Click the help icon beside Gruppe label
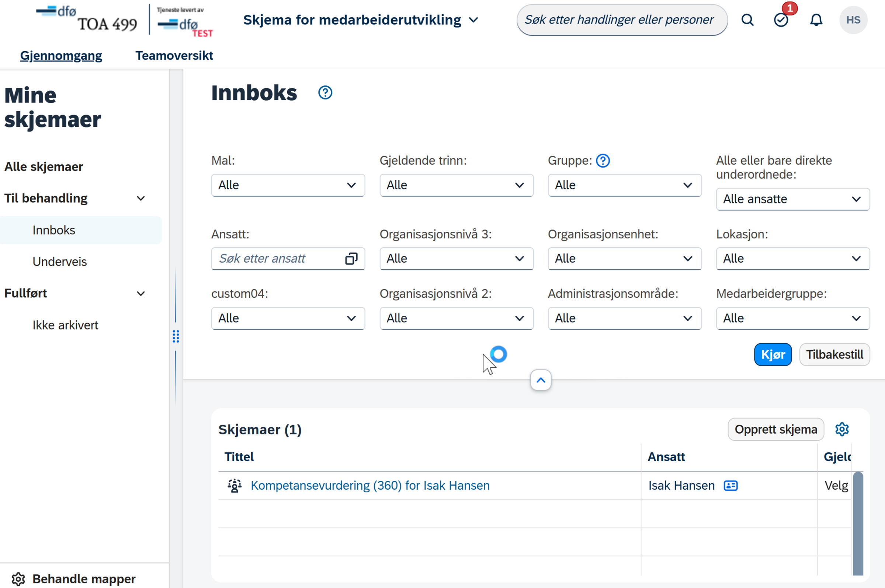 (603, 161)
